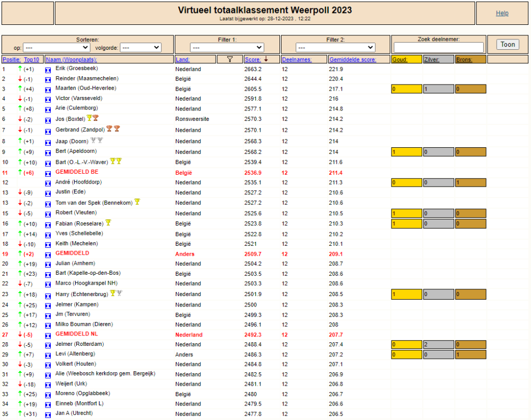Open the 'op' sort field dropdown
Screen dimensions: 531x420
pos(56,47)
